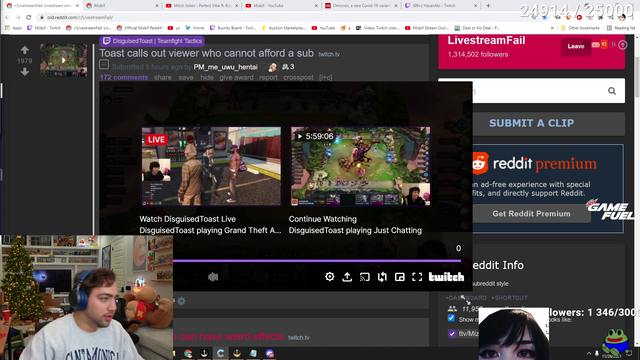Click the save link under the post

(x=186, y=77)
